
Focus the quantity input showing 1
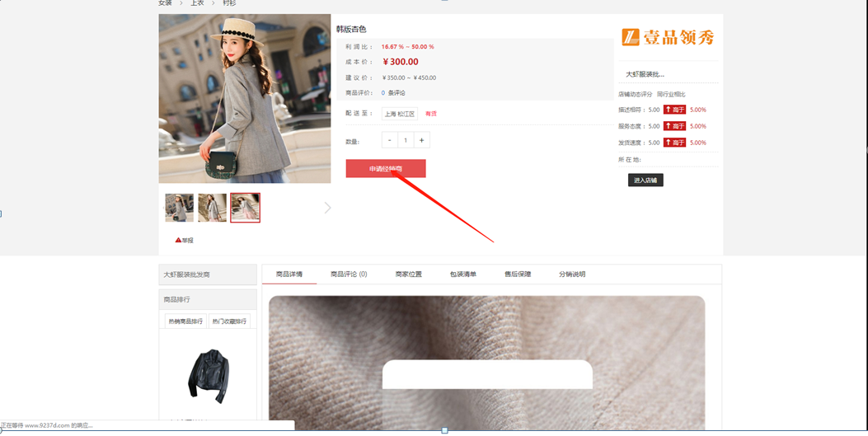(406, 141)
